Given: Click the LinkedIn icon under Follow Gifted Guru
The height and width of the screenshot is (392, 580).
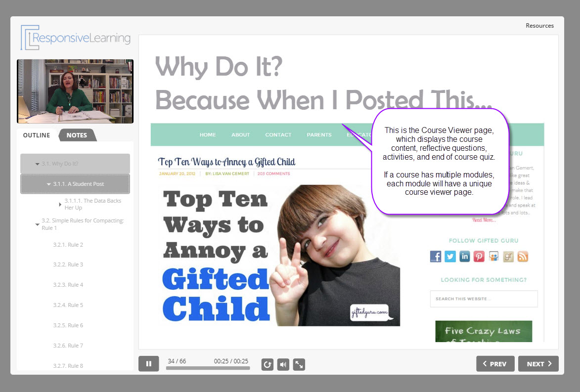Looking at the screenshot, I should point(465,256).
